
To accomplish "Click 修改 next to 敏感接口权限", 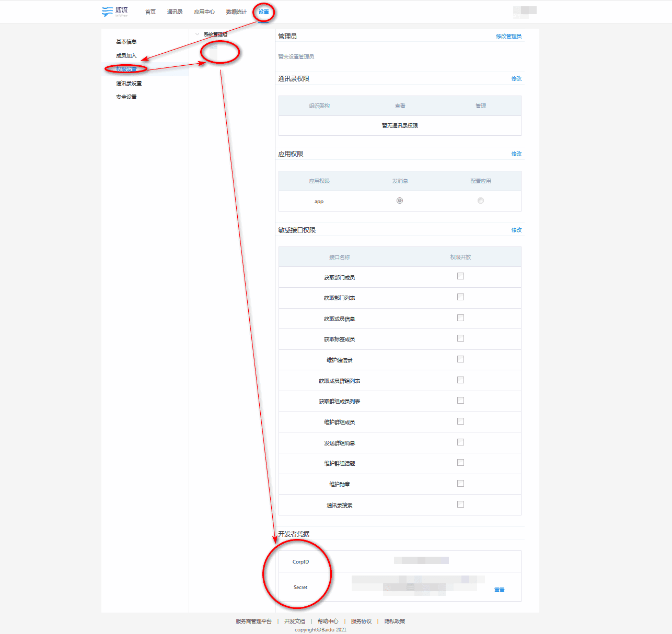I will [516, 230].
